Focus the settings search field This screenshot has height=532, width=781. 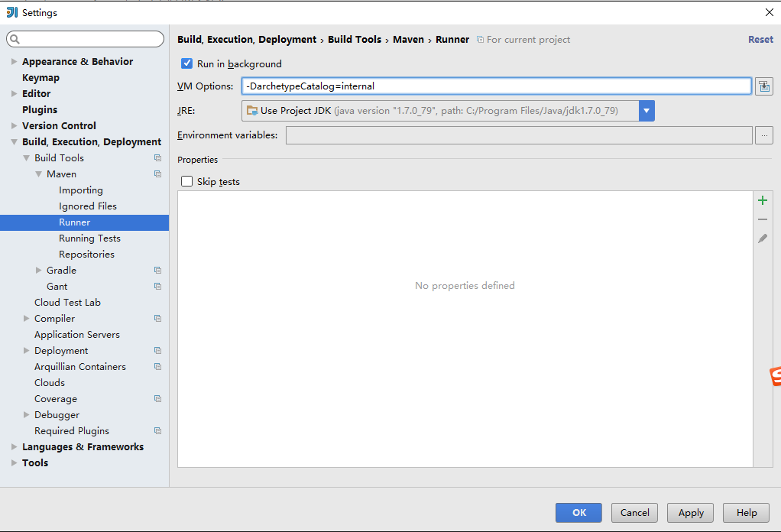pos(85,39)
